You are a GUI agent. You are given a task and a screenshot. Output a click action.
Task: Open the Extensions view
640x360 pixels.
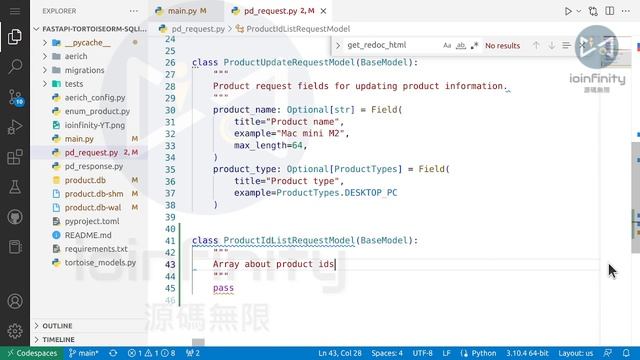[x=15, y=157]
